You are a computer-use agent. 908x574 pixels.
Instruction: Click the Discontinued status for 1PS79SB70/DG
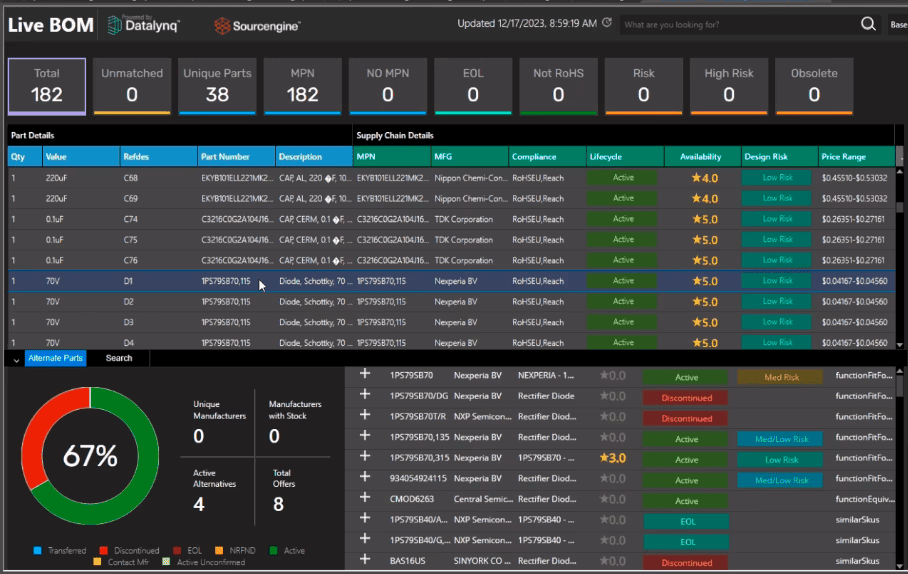point(686,398)
